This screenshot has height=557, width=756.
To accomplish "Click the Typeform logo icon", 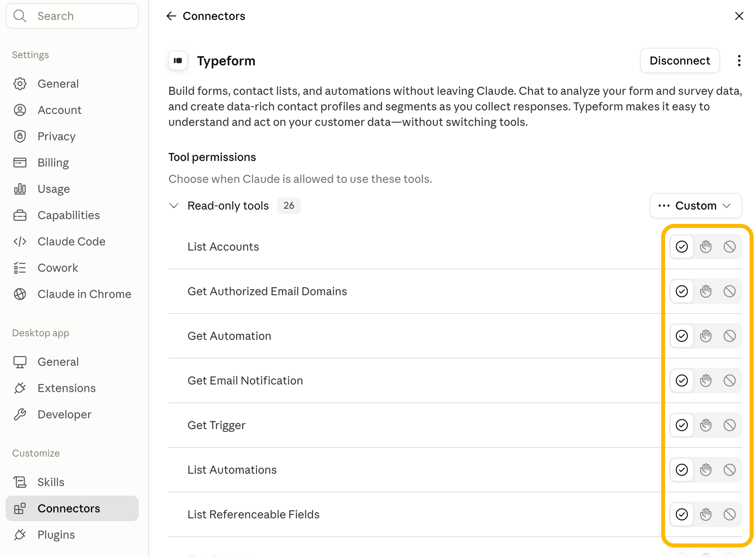I will [x=178, y=61].
